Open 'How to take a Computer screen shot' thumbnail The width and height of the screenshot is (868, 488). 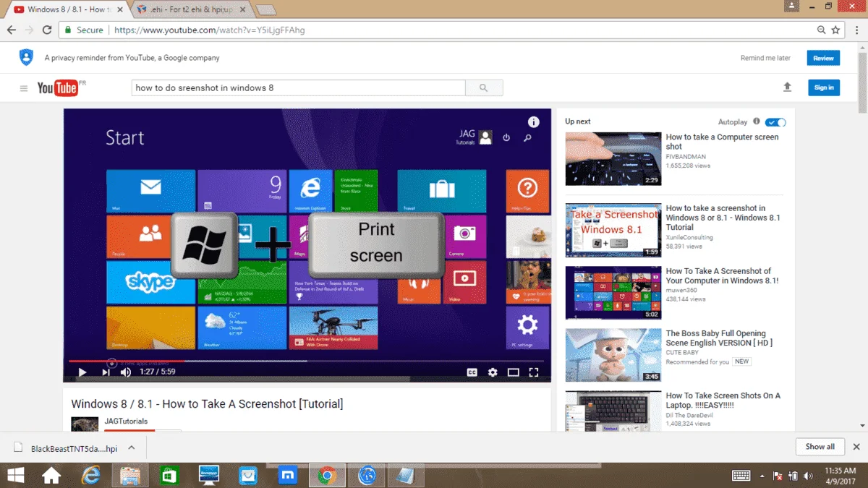[613, 159]
